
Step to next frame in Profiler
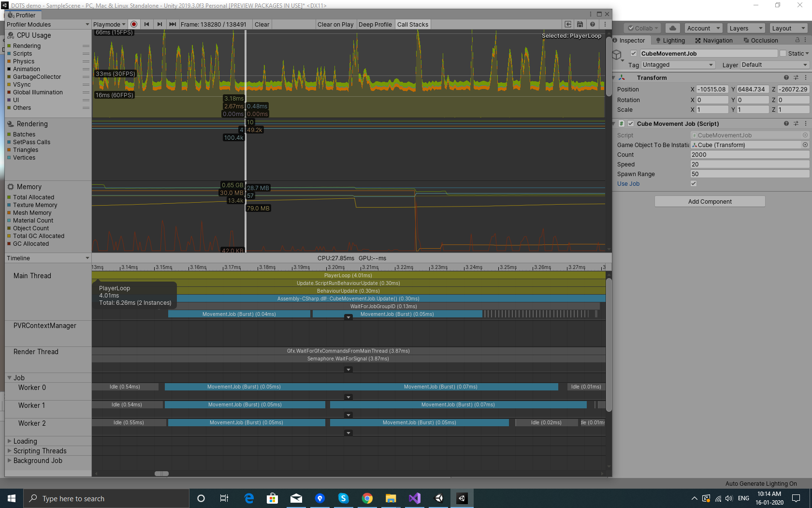click(x=159, y=24)
